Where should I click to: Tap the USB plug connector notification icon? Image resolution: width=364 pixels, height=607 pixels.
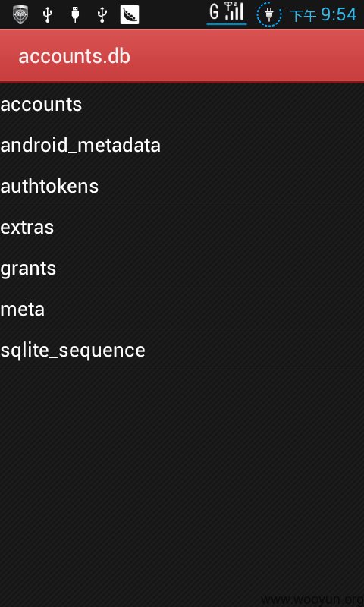[x=75, y=14]
